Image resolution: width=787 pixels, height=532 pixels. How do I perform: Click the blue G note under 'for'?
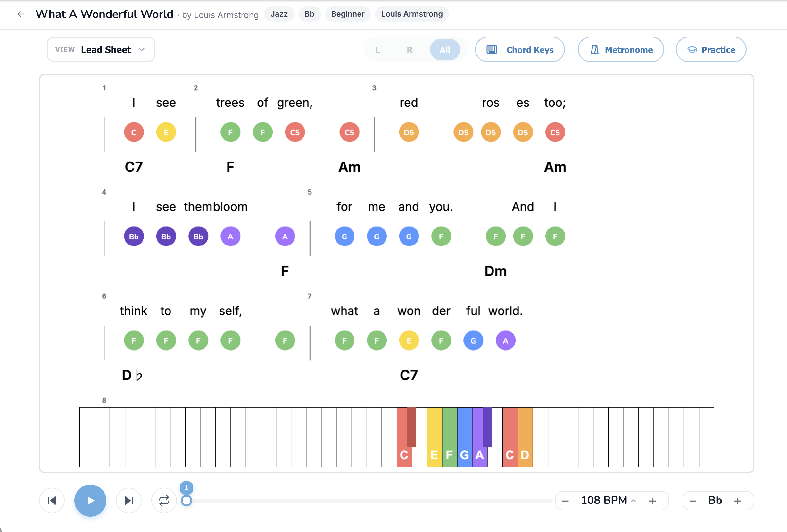[344, 237]
